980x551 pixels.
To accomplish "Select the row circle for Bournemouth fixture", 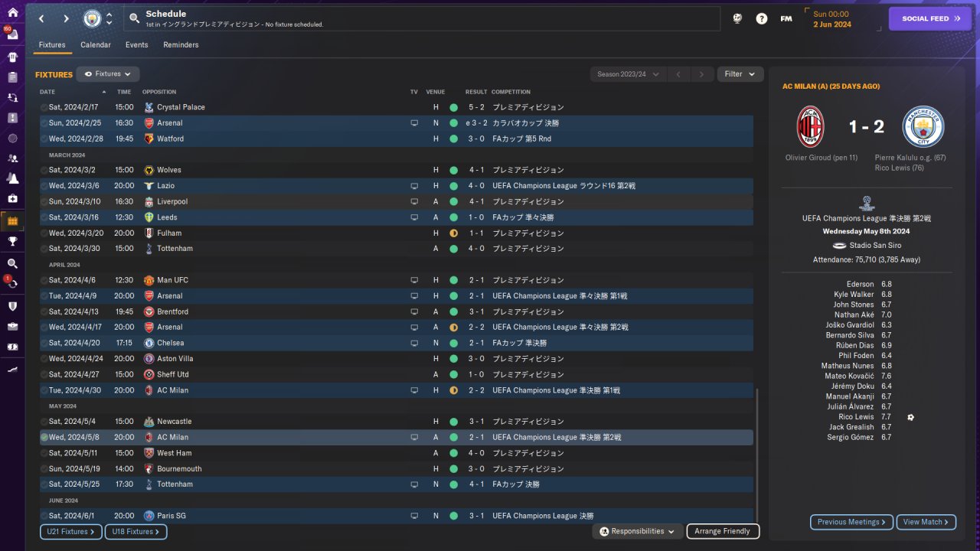I will (x=44, y=468).
